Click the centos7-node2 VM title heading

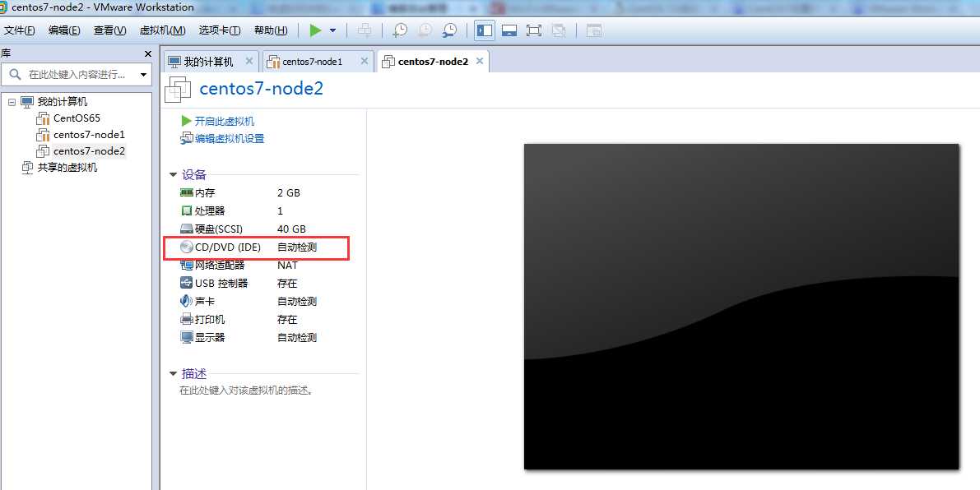pos(261,89)
